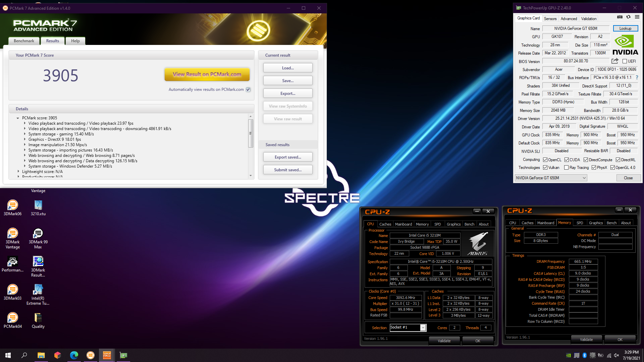
Task: Toggle Vulkan checkbox
Action: pyautogui.click(x=545, y=168)
